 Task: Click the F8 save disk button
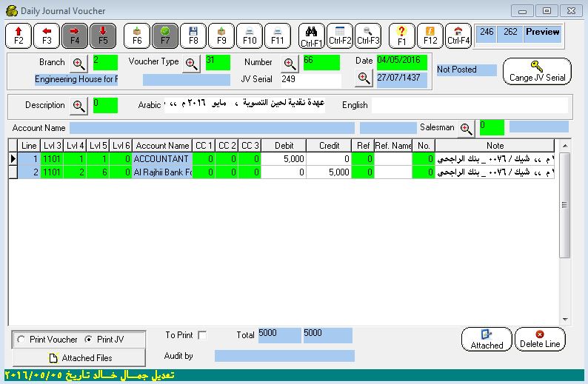click(193, 36)
